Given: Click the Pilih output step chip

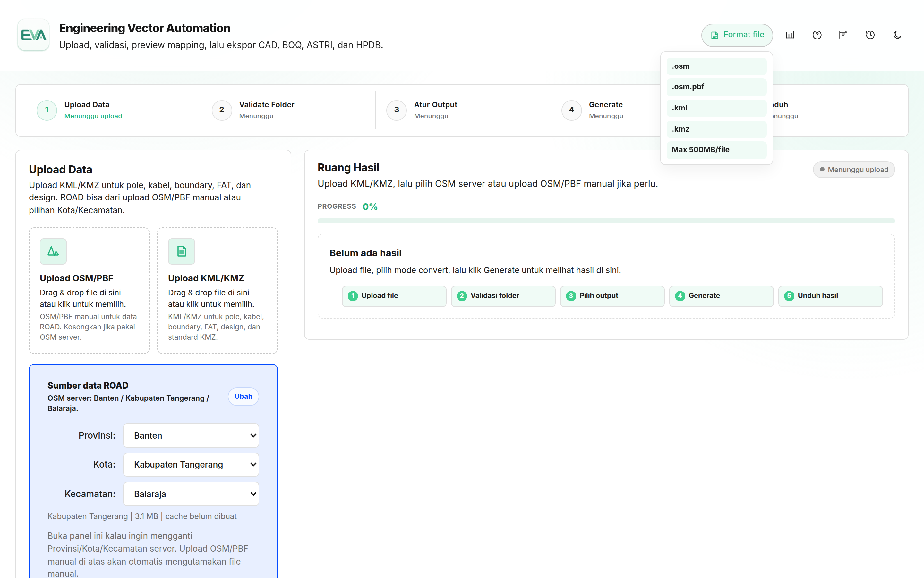Looking at the screenshot, I should pyautogui.click(x=612, y=296).
